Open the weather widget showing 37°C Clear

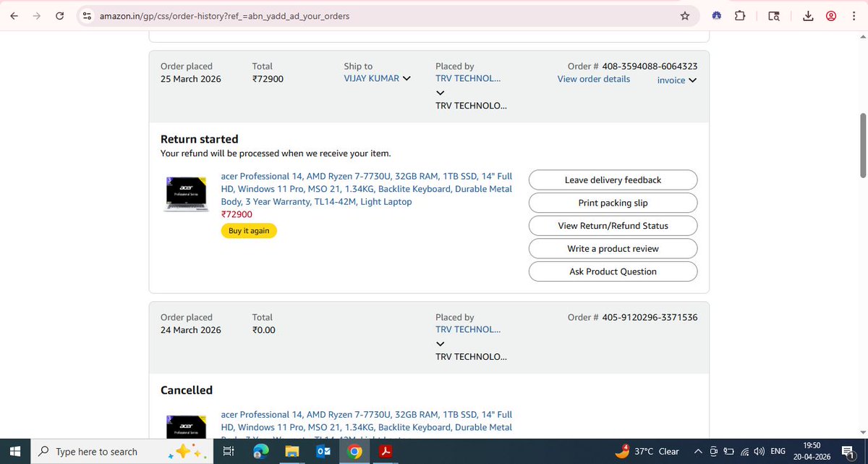[x=647, y=451]
